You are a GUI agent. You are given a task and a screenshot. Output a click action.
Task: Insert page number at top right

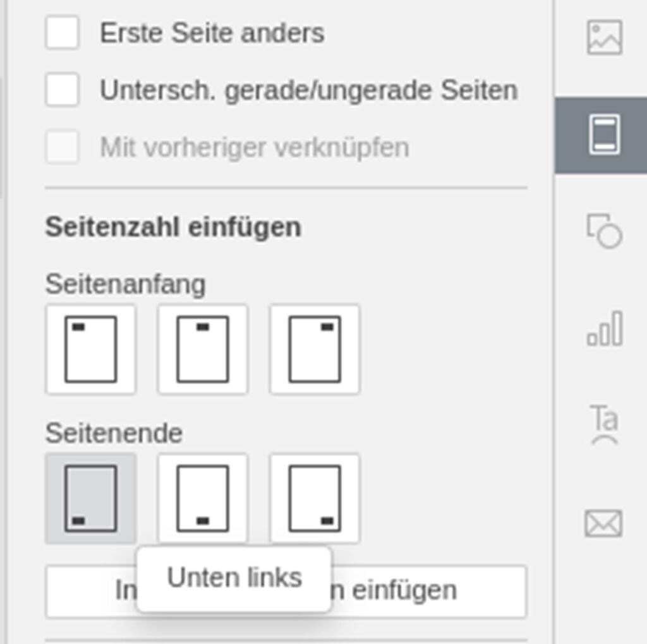pos(315,350)
